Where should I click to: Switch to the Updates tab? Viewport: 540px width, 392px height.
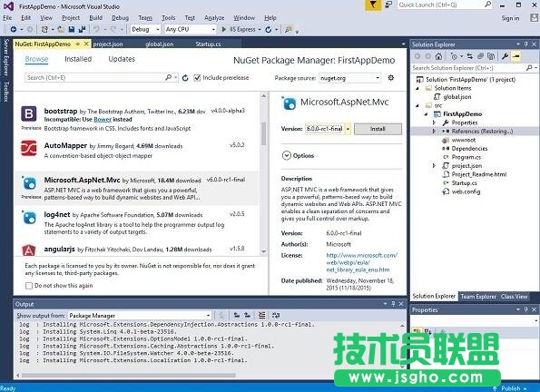tap(122, 59)
